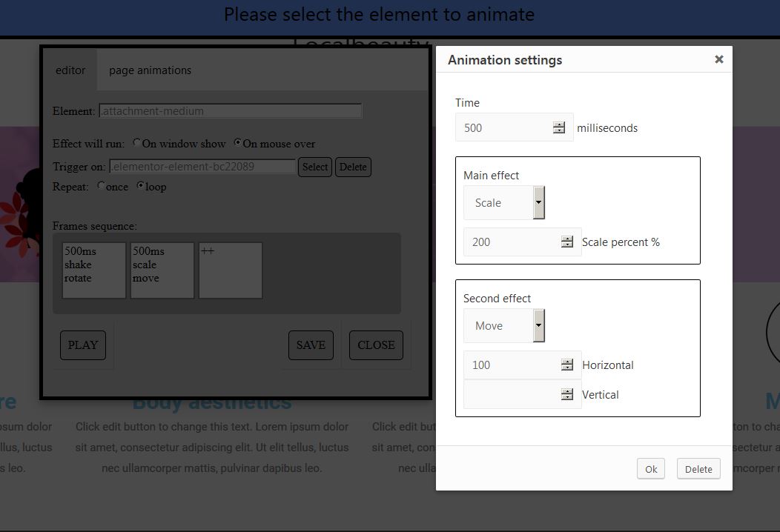Viewport: 780px width, 532px height.
Task: Click the Body aesthetics description paragraph
Action: (212, 448)
